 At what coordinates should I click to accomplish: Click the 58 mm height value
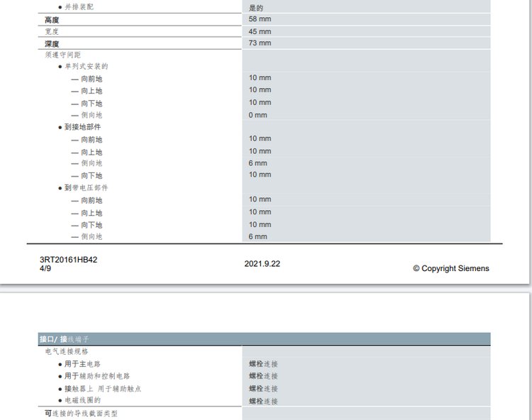260,19
